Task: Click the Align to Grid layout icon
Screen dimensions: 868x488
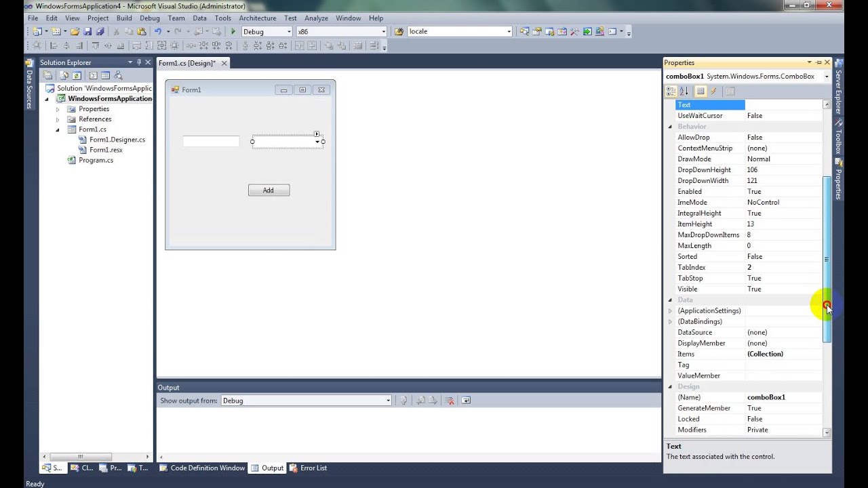Action: click(x=37, y=46)
